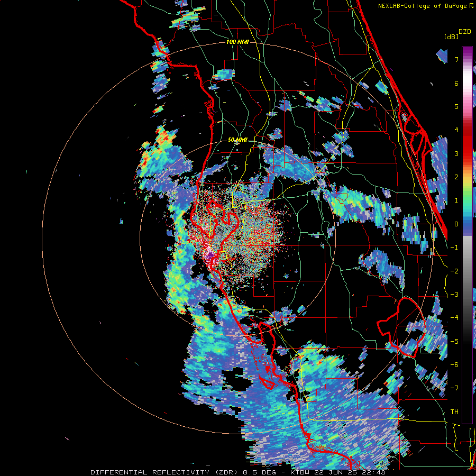Image resolution: width=476 pixels, height=476 pixels.
Task: Click the -4 value on color scale
Action: [454, 318]
